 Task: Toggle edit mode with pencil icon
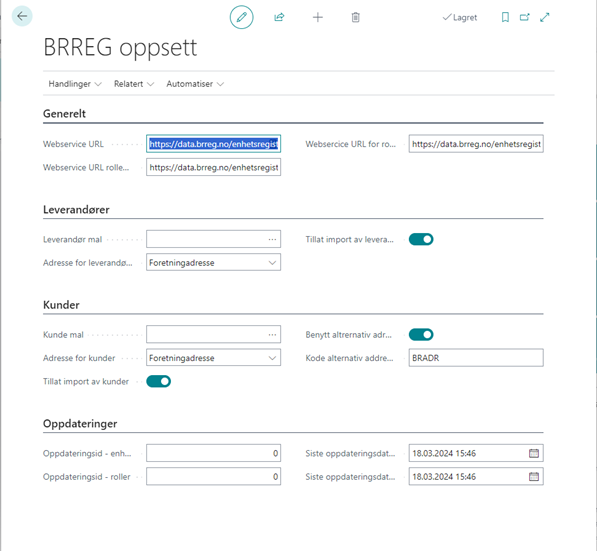click(241, 17)
